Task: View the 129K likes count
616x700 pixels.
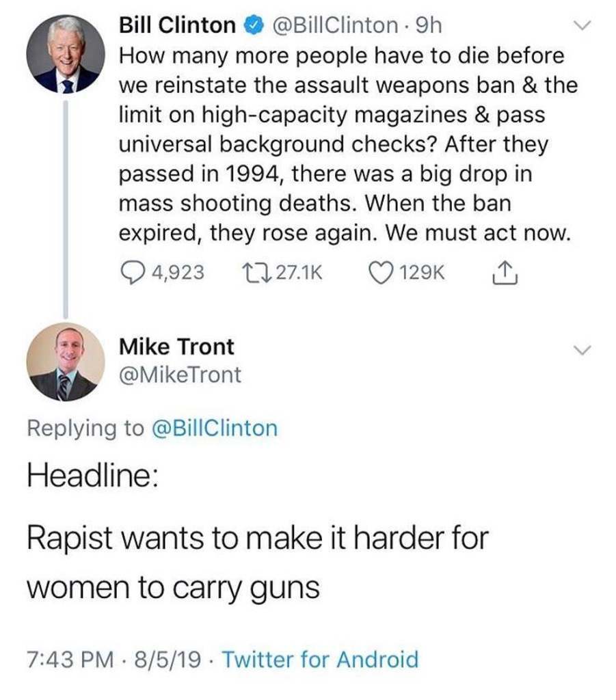Action: click(x=422, y=273)
